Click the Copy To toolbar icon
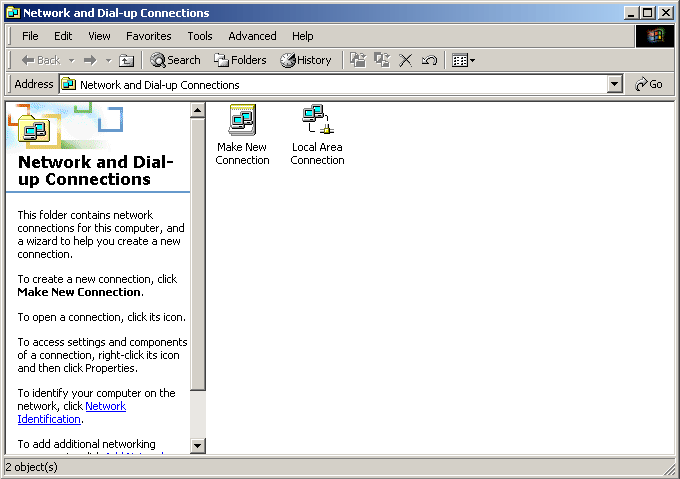Viewport: 680px width, 479px height. (382, 60)
